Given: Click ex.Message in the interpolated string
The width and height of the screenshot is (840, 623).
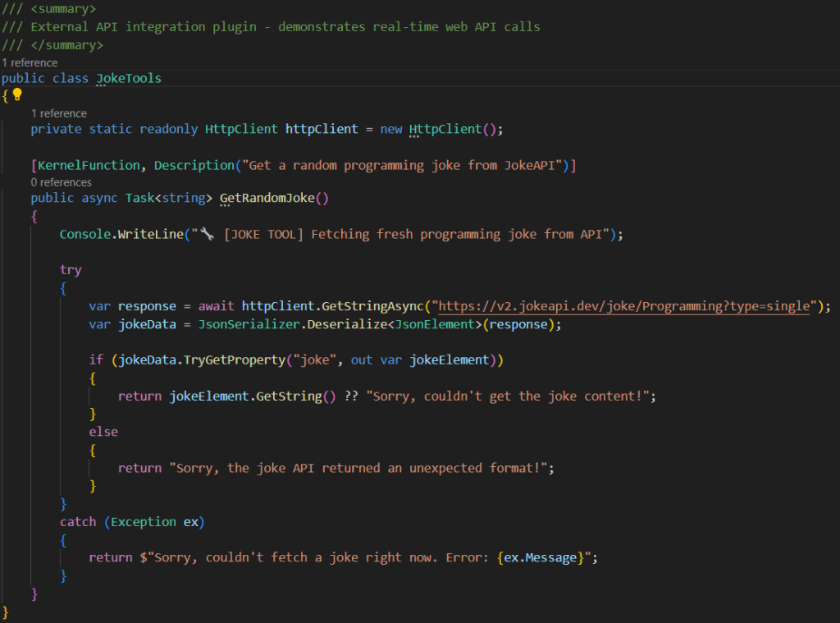Looking at the screenshot, I should tap(539, 558).
